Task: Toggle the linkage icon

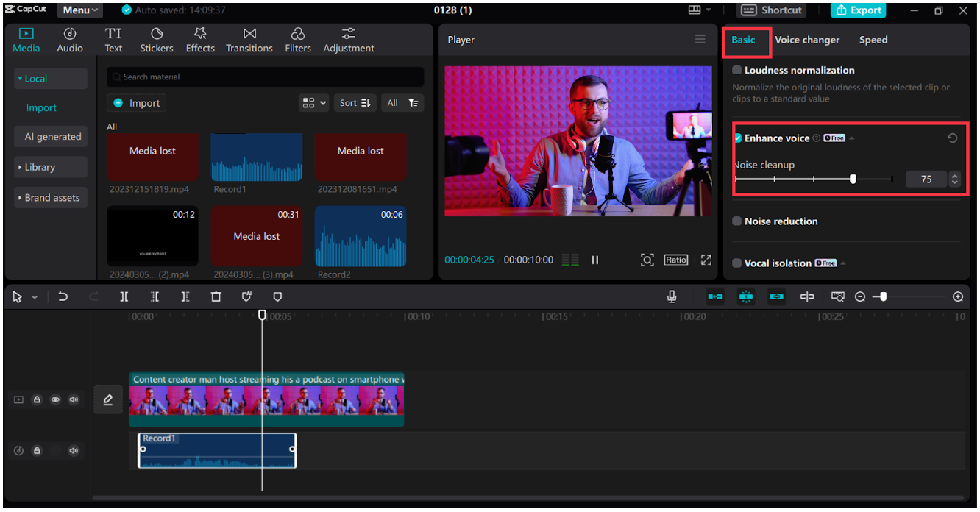Action: pos(776,296)
